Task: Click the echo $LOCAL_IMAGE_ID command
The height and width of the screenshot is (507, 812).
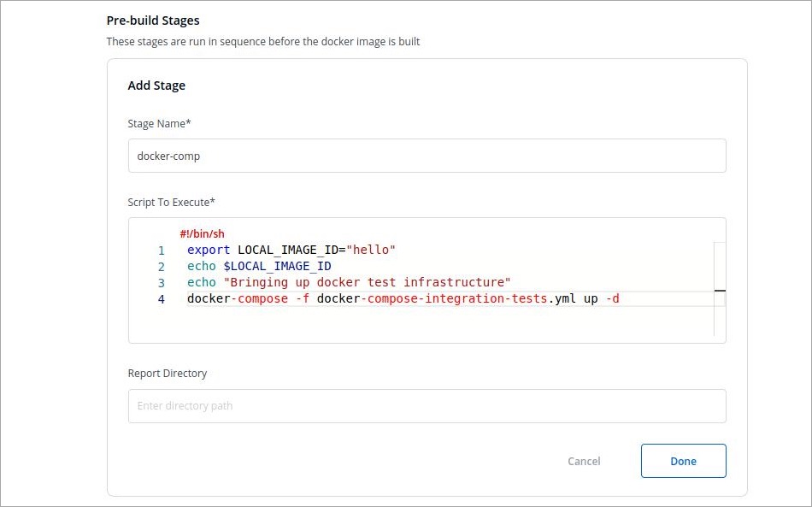Action: tap(256, 266)
